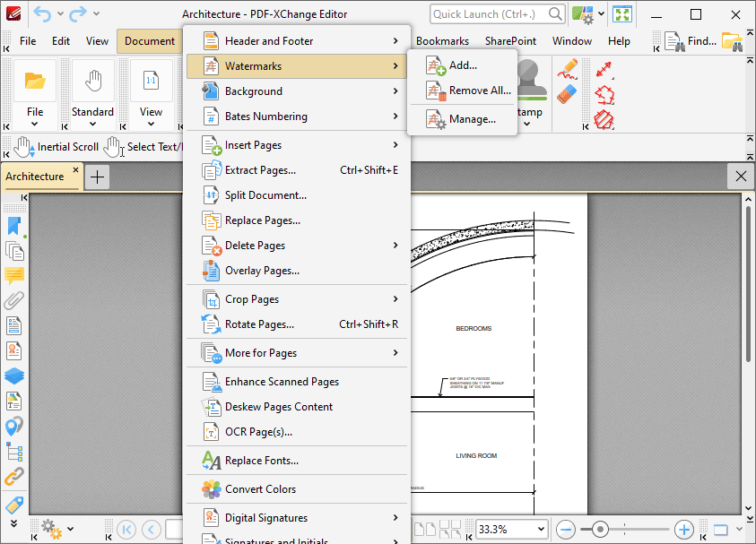
Task: Choose Manage... in Watermarks submenu
Action: [463, 119]
